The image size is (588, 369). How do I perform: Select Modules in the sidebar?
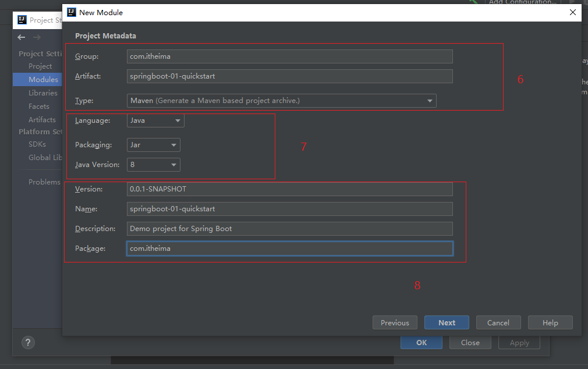43,79
